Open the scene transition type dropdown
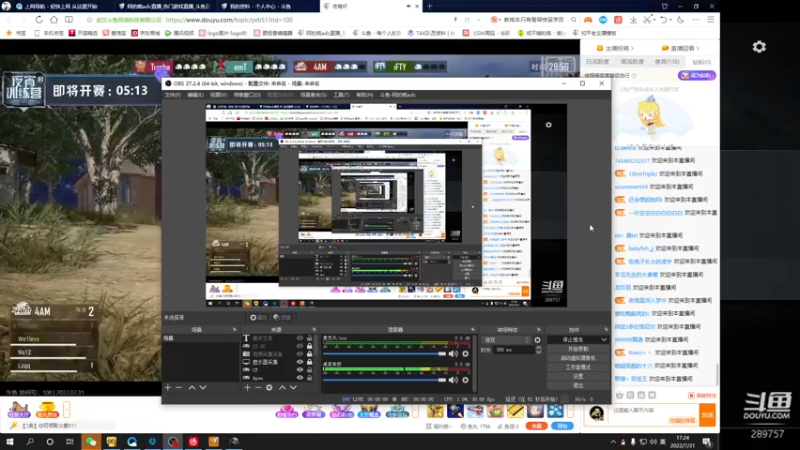The width and height of the screenshot is (800, 450). [507, 340]
